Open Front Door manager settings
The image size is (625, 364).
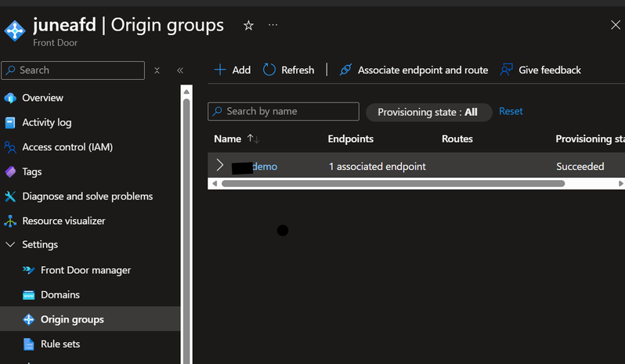pyautogui.click(x=85, y=270)
